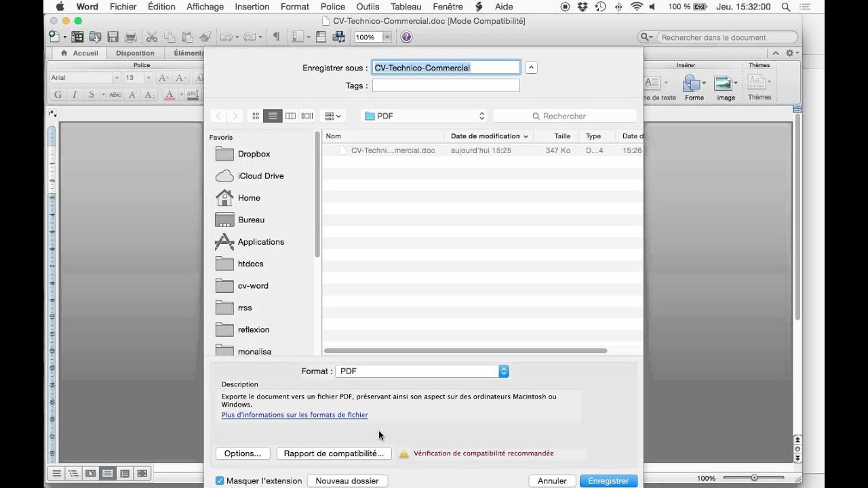Click the scissors cut icon
Screen dimensions: 868x488
click(152, 37)
